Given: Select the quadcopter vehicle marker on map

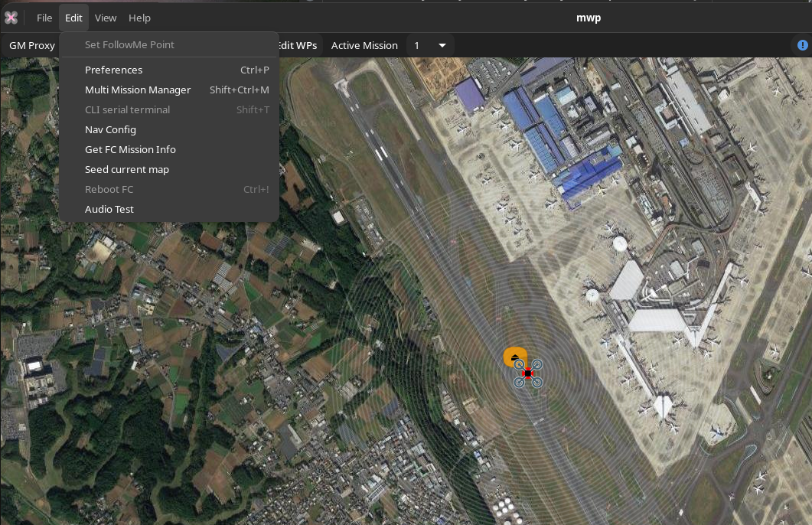Looking at the screenshot, I should coord(528,373).
